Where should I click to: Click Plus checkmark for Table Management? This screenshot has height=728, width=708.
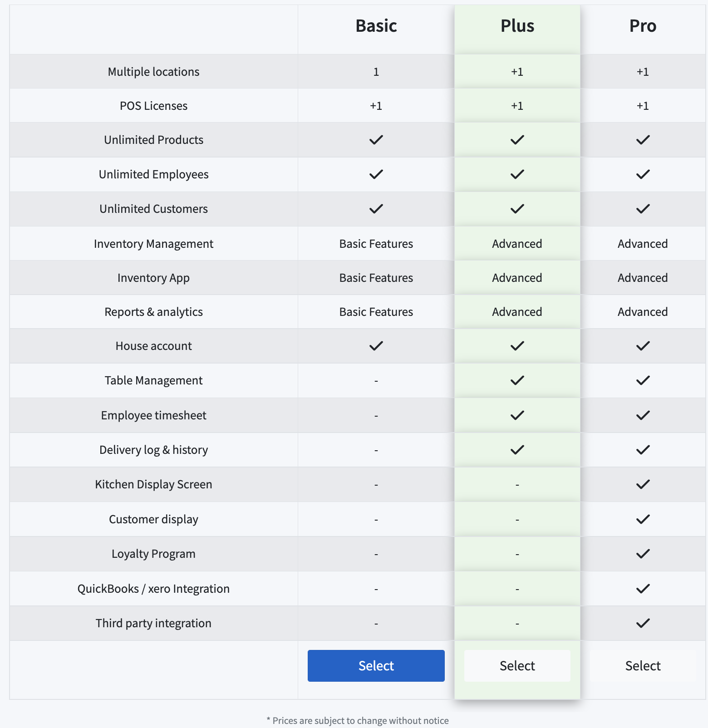(x=517, y=380)
